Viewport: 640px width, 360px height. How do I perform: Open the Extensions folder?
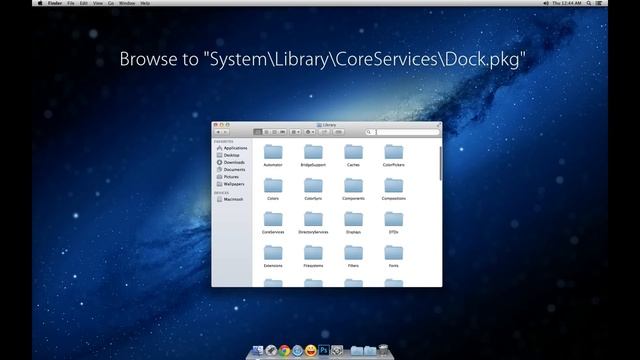[273, 253]
